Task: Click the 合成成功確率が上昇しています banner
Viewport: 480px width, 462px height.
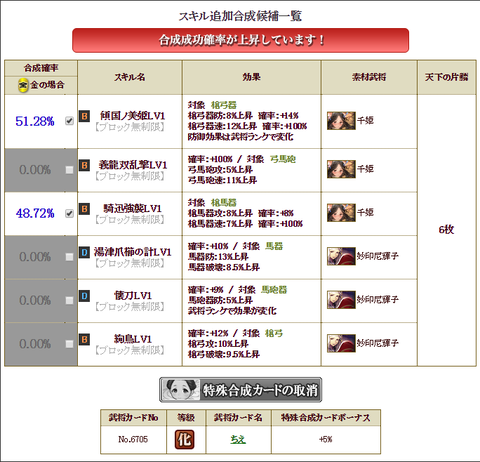Action: pyautogui.click(x=240, y=40)
